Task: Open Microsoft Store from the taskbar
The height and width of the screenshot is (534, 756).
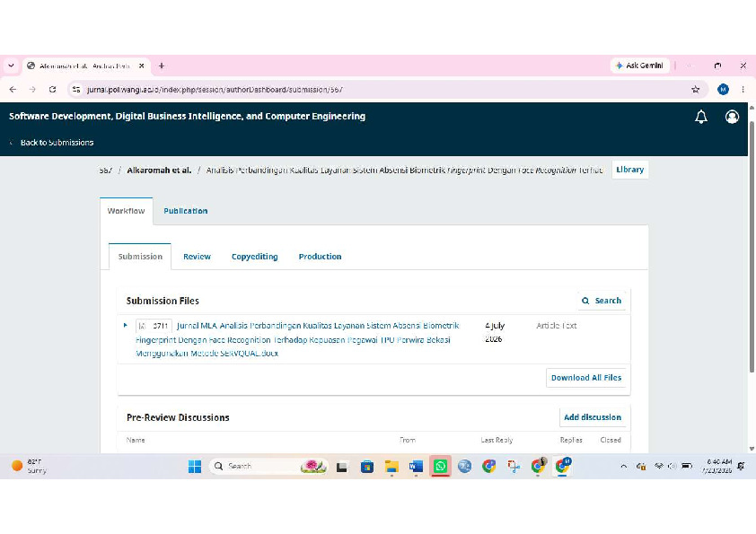Action: (x=367, y=466)
